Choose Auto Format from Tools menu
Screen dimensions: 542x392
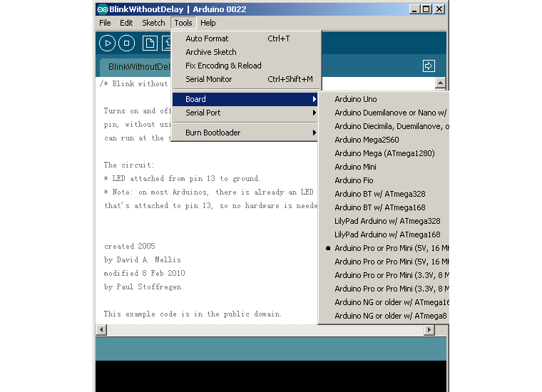(x=245, y=38)
